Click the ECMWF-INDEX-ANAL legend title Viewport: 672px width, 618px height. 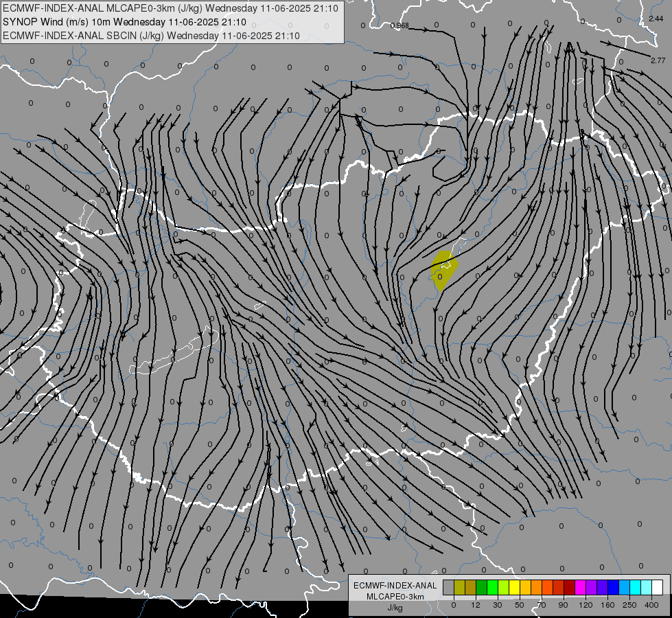[395, 586]
